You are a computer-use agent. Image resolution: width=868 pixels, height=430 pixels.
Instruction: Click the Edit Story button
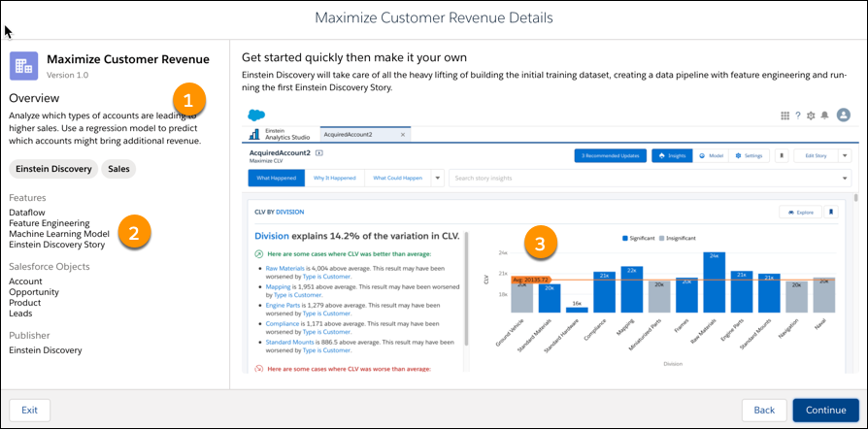coord(817,156)
